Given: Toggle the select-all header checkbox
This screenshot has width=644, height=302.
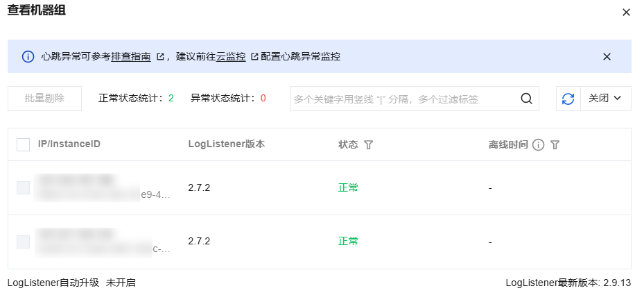Looking at the screenshot, I should point(23,144).
